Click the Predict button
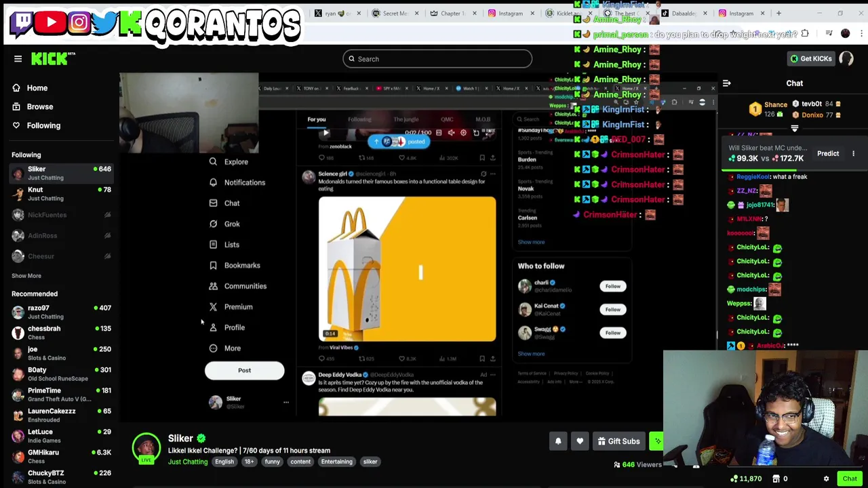This screenshot has height=488, width=868. [828, 154]
